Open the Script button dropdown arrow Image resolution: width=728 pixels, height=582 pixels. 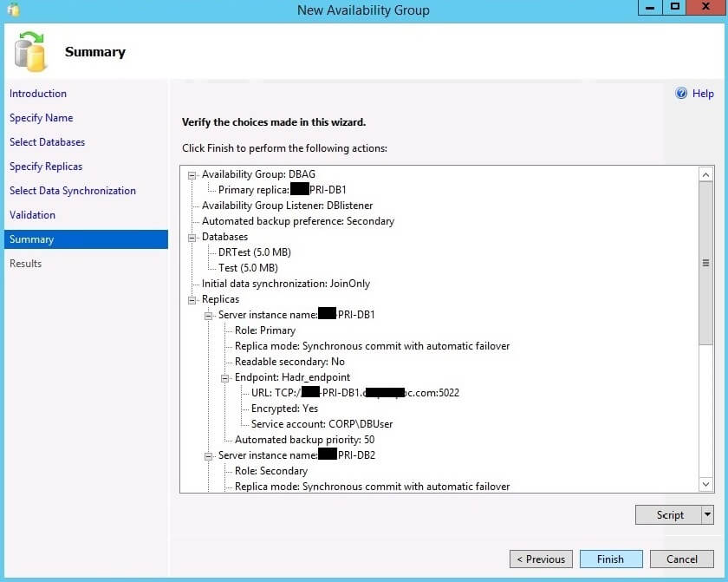[x=707, y=514]
